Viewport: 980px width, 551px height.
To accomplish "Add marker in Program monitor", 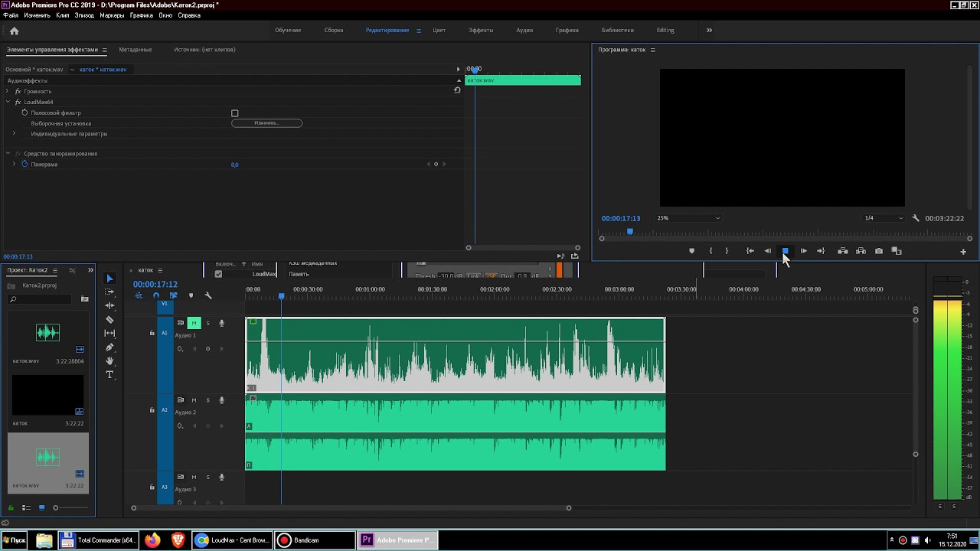I will (692, 251).
